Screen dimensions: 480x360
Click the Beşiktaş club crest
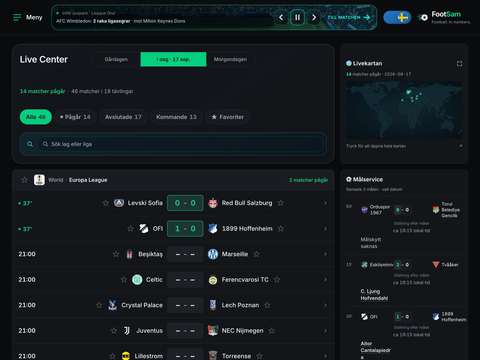click(129, 254)
